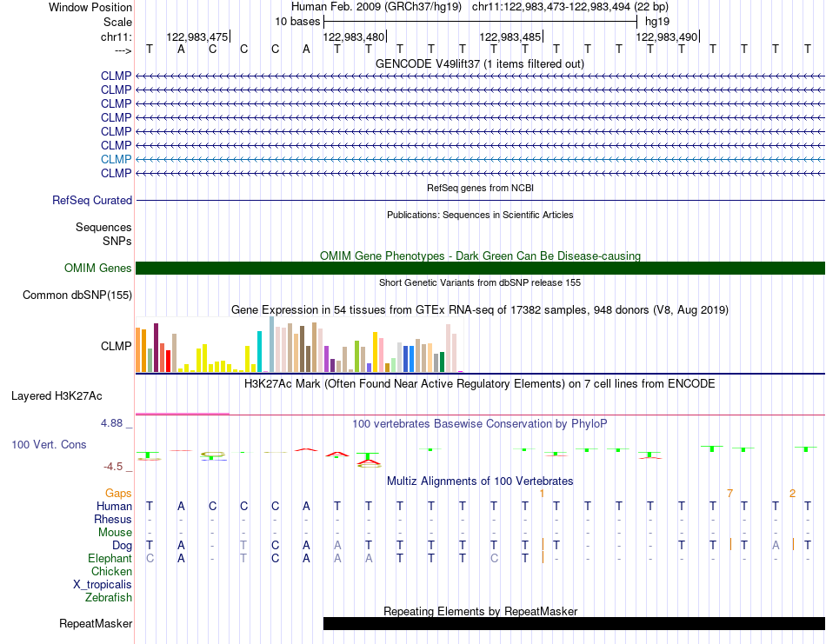Open 'Short Genetic Variants from dbSNP release 155' title
Screen dimensions: 826x644
[x=480, y=282]
